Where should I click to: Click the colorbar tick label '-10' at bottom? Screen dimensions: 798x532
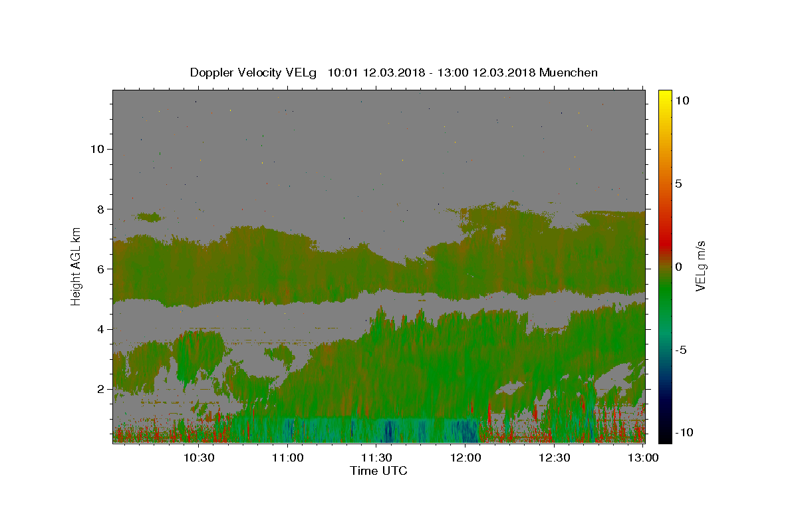(x=684, y=432)
